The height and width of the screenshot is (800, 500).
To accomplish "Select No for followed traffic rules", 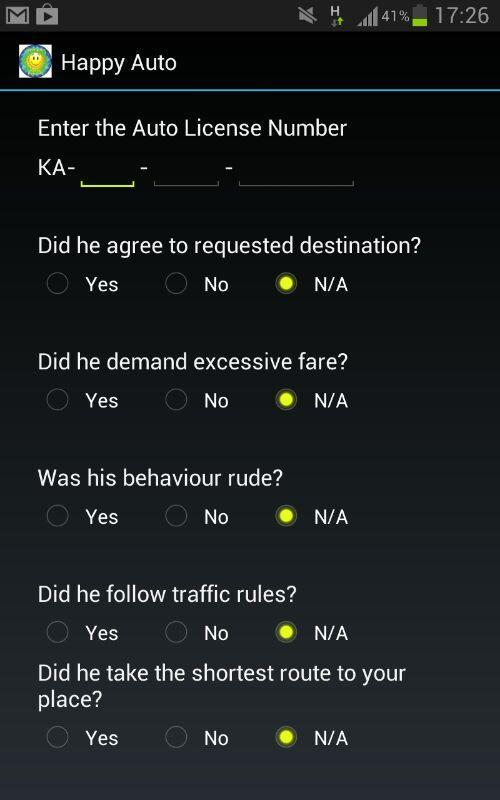I will 197,633.
